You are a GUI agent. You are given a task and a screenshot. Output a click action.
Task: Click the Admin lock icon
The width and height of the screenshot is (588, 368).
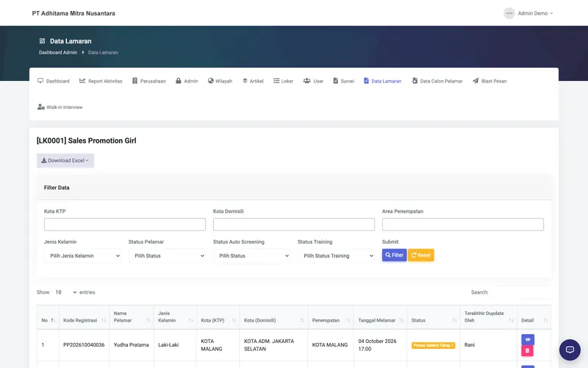(x=179, y=81)
